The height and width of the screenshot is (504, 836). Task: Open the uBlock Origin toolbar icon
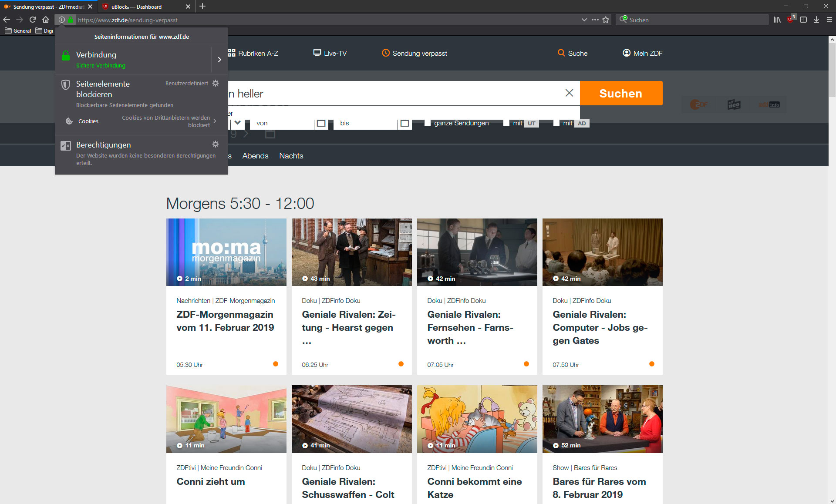click(x=791, y=20)
